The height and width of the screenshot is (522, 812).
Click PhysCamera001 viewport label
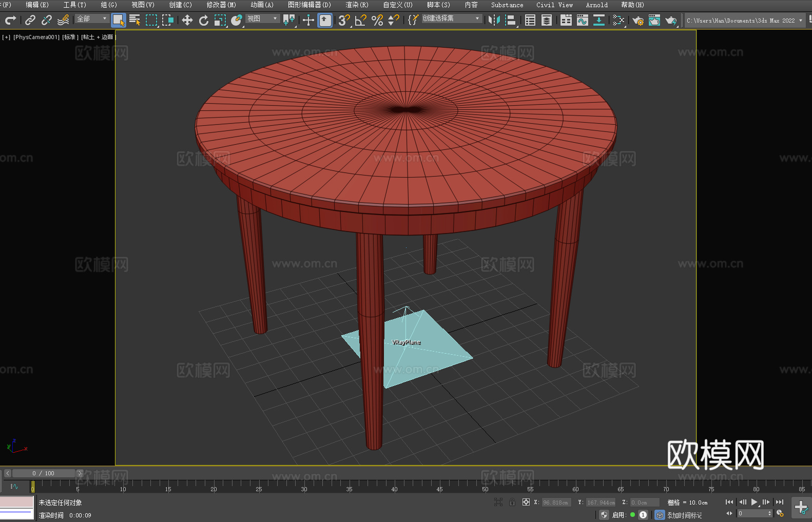[x=36, y=37]
